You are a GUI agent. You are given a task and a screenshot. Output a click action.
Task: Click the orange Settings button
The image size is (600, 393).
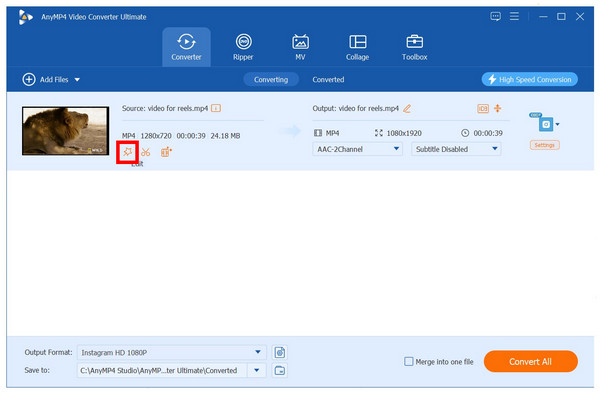click(x=545, y=145)
